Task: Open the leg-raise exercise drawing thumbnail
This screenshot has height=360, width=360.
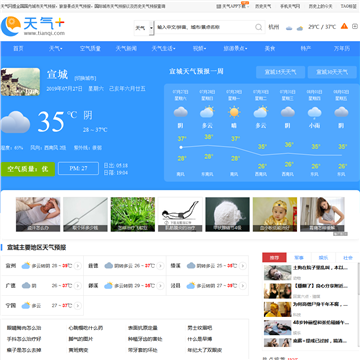Action: [180, 214]
